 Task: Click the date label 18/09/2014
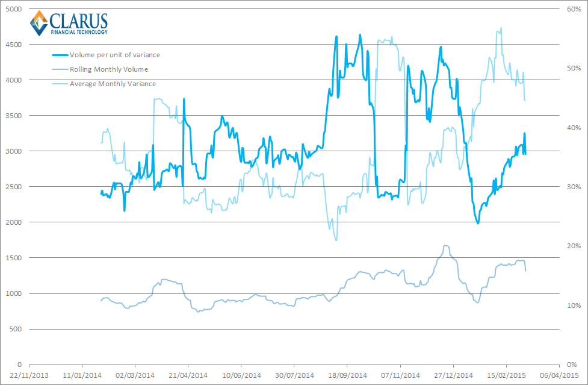point(348,375)
